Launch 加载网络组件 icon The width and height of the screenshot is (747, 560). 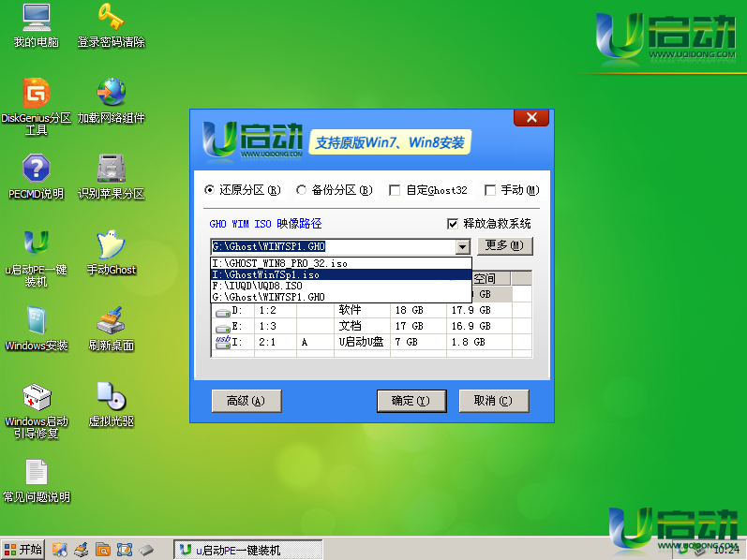click(111, 94)
